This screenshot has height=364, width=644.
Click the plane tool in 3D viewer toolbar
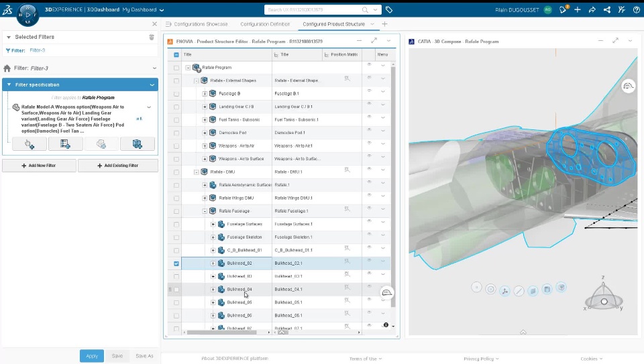(x=533, y=290)
